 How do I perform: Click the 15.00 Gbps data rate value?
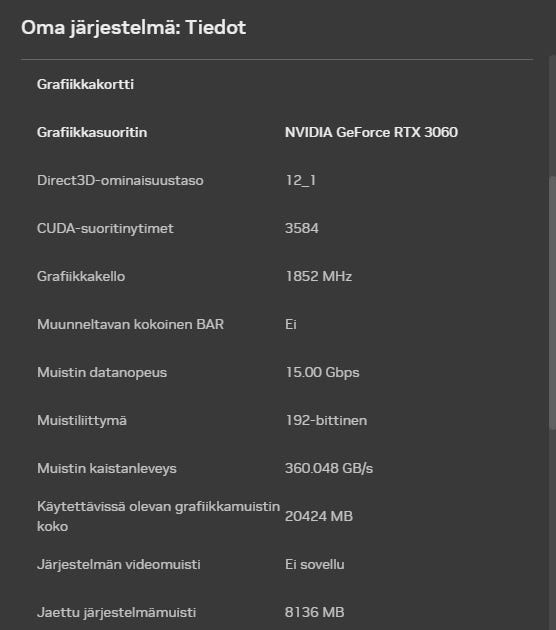pos(322,372)
